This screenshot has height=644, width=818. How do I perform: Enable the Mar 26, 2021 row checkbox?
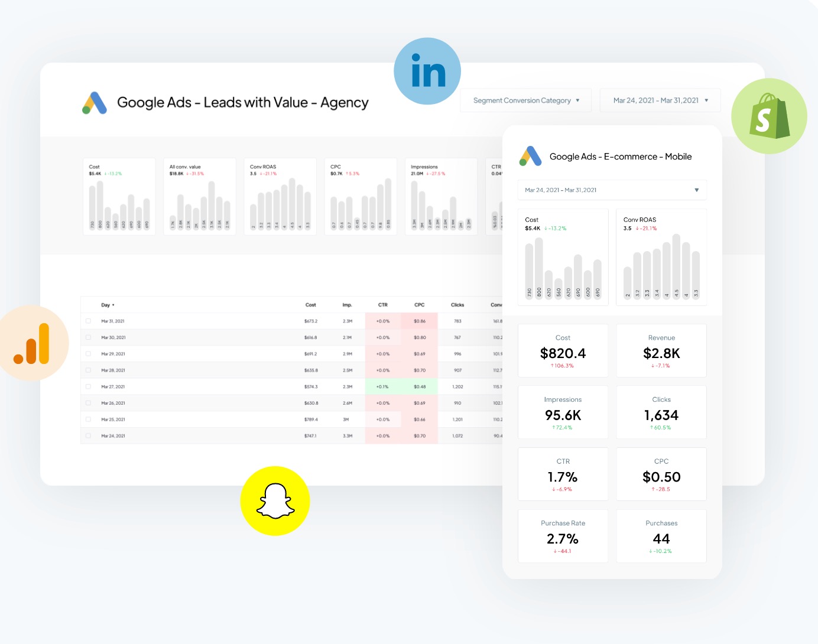pos(88,403)
